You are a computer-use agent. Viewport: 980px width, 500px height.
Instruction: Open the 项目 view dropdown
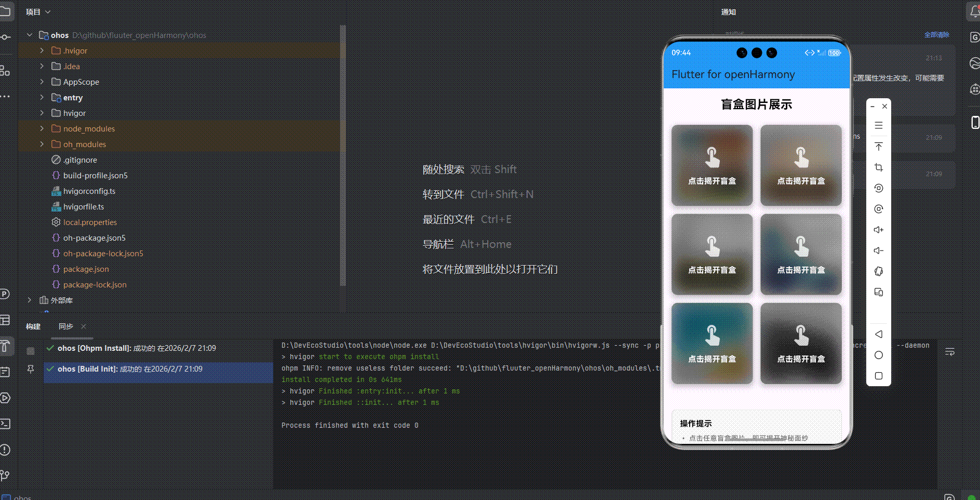(38, 12)
